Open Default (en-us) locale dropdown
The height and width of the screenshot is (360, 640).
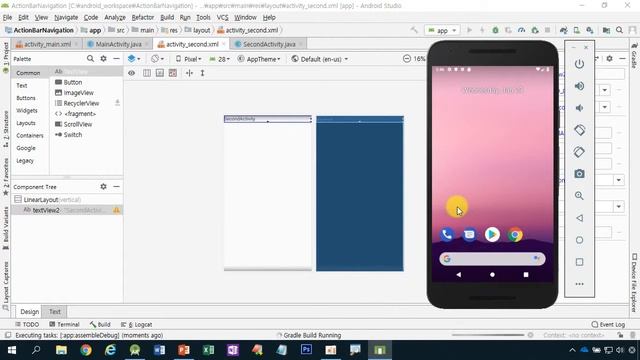coord(320,59)
